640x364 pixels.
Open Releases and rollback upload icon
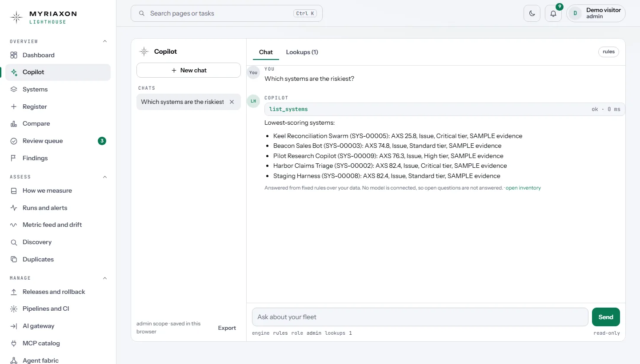point(14,292)
